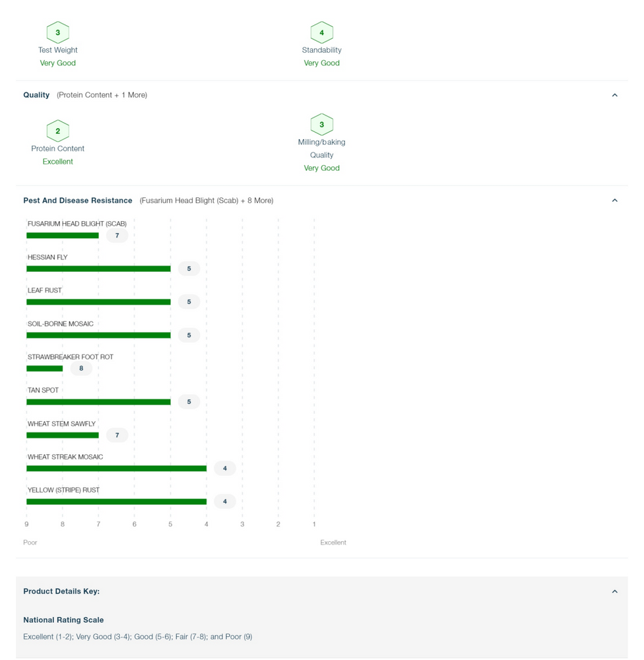Click the Yellow (Stripe) Rust bar
This screenshot has height=660, width=644.
point(117,502)
